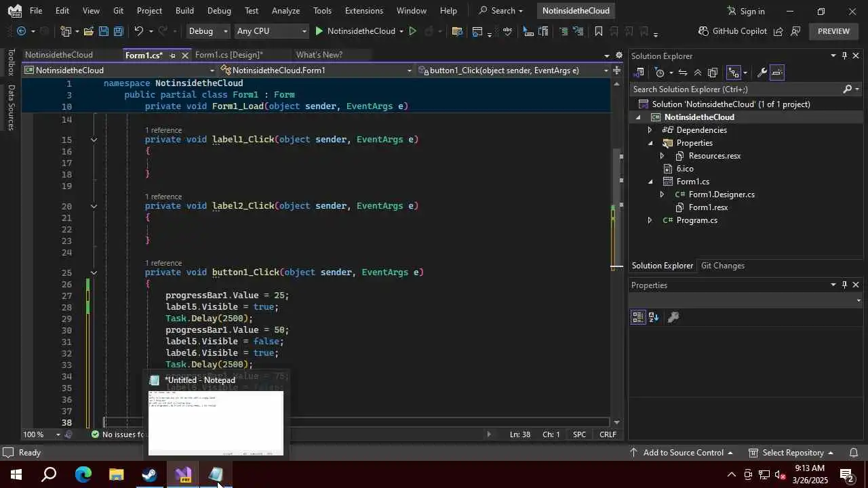
Task: Toggle Show All Files in Solution Explorer
Action: pyautogui.click(x=712, y=73)
